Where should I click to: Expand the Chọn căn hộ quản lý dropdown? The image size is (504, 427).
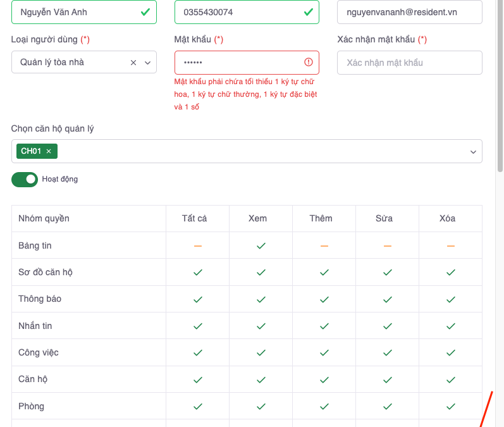tap(472, 152)
